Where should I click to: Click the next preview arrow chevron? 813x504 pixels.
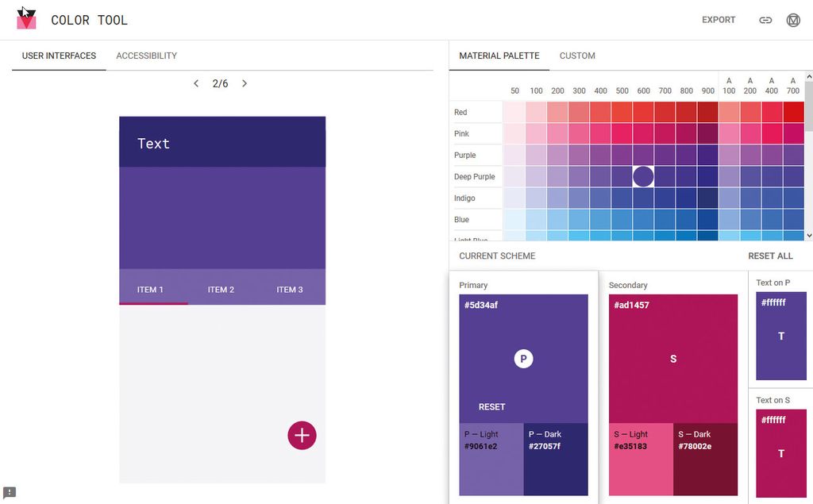(x=245, y=83)
